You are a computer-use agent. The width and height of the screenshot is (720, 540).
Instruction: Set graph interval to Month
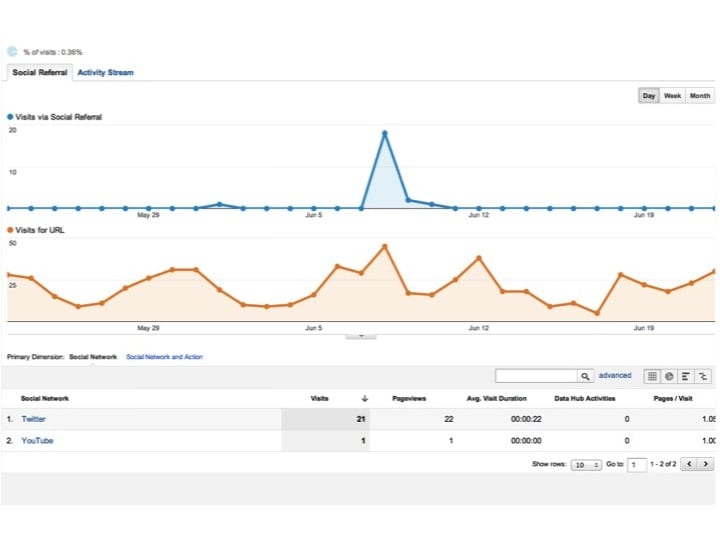pos(700,96)
